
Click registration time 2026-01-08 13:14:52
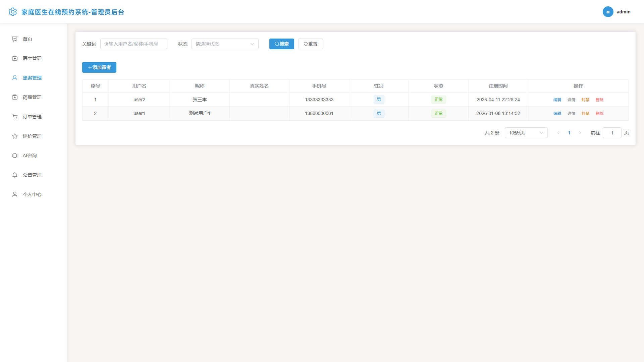(x=498, y=113)
